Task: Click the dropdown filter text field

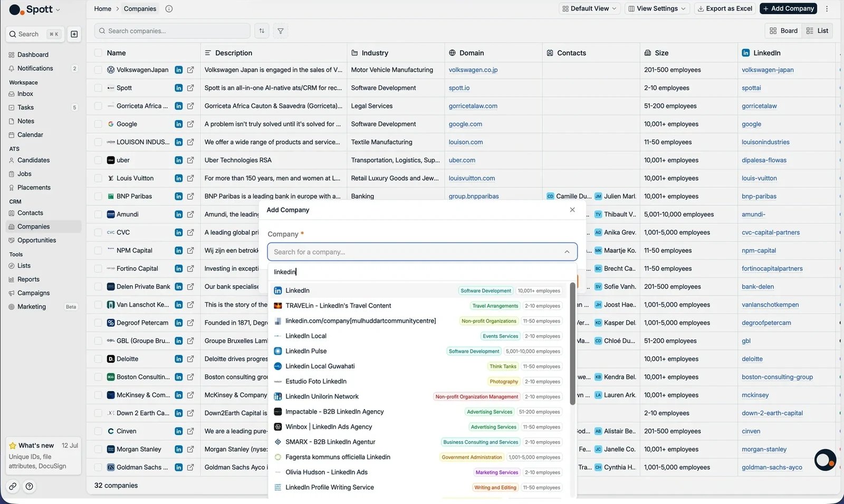Action: (422, 272)
